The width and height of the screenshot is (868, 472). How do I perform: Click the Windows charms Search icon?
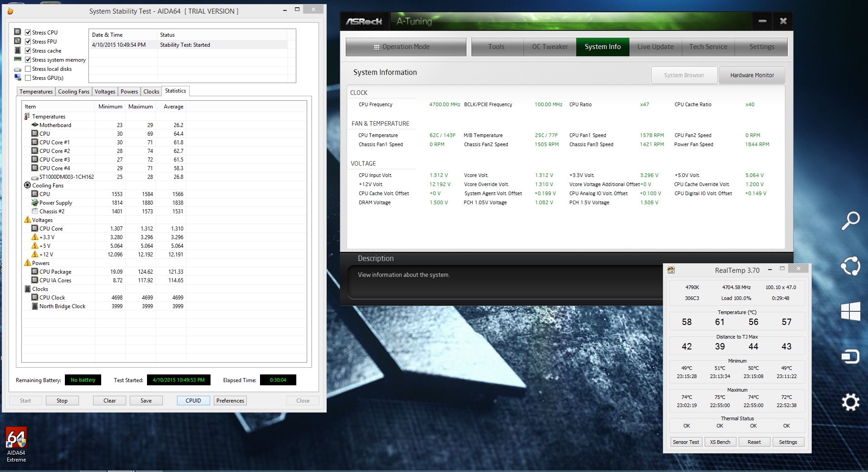[850, 221]
